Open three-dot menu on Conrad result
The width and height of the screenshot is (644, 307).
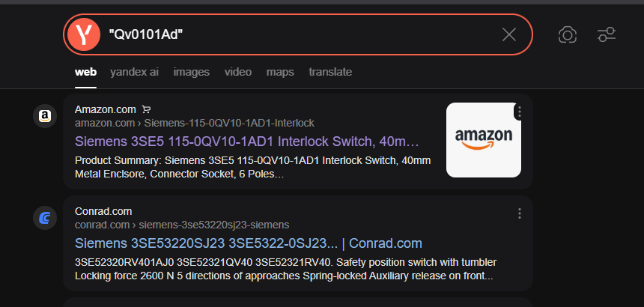520,213
